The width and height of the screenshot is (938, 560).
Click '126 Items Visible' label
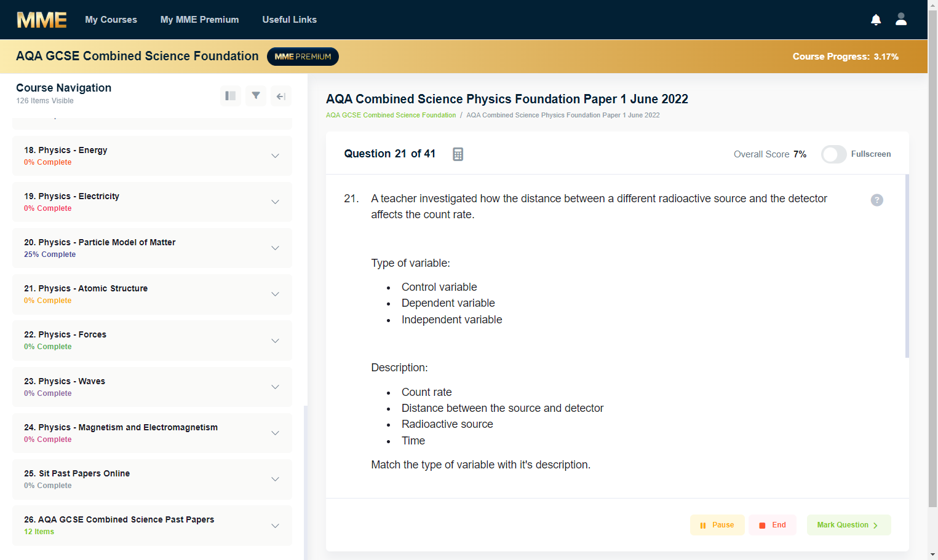click(x=45, y=101)
